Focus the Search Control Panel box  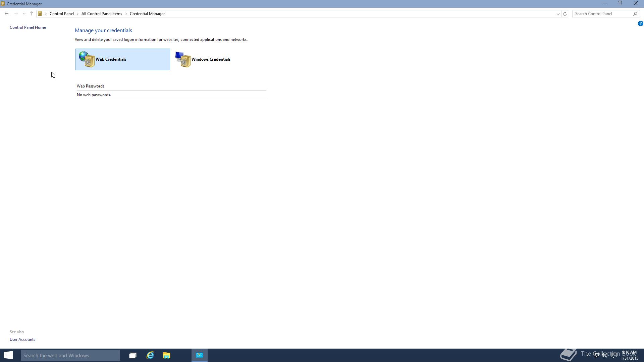pos(603,14)
